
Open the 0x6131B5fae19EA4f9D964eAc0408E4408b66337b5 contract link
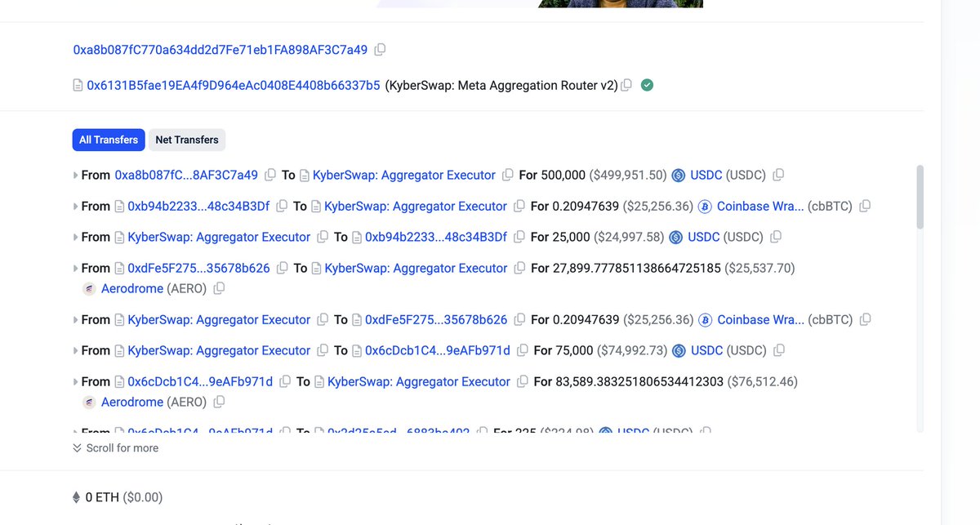point(234,85)
